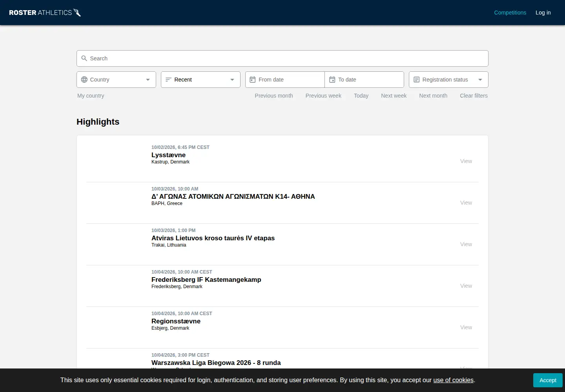Click the list icon in Registration status
The width and height of the screenshot is (565, 392).
[416, 80]
